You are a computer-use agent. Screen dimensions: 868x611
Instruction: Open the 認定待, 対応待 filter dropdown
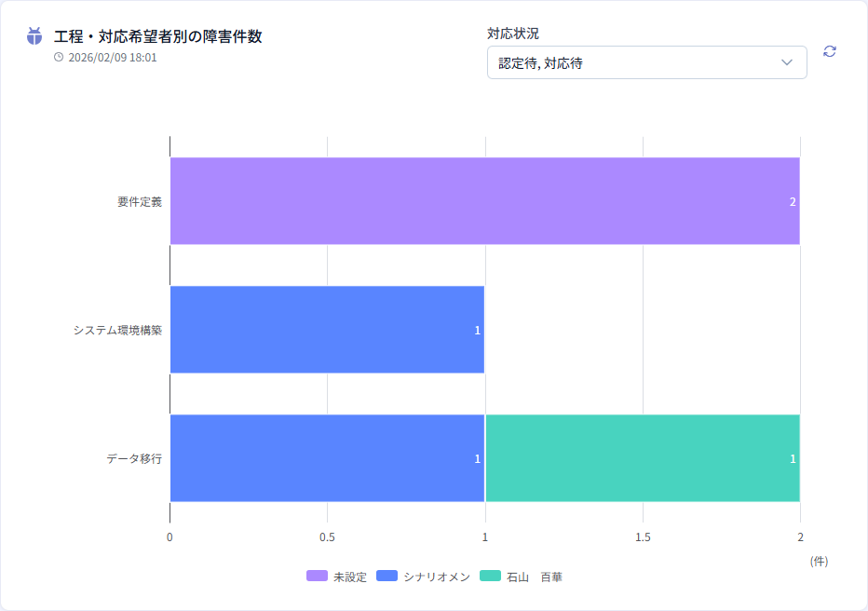pos(647,62)
